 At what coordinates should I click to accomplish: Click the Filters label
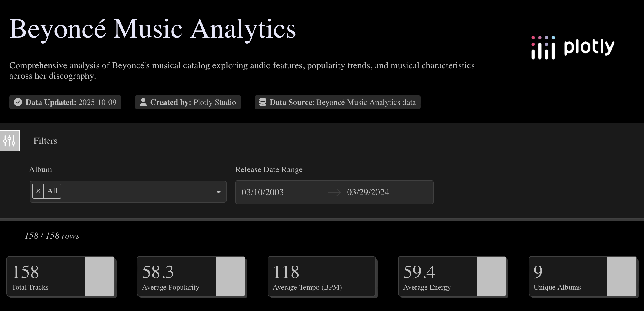[45, 141]
